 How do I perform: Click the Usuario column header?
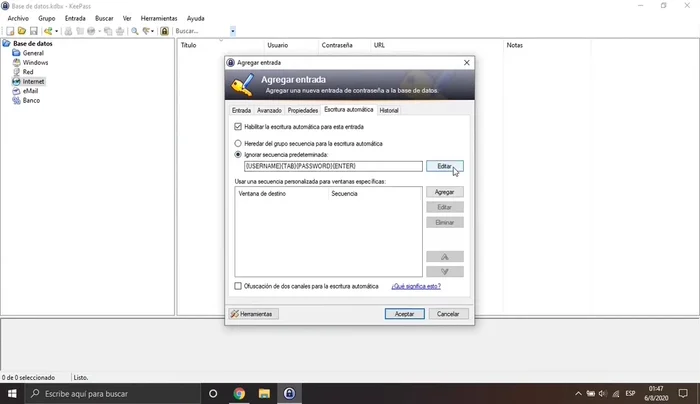[291, 45]
